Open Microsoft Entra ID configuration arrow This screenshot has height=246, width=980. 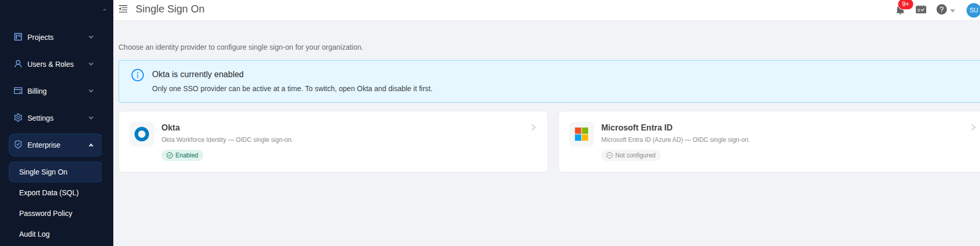pos(973,127)
